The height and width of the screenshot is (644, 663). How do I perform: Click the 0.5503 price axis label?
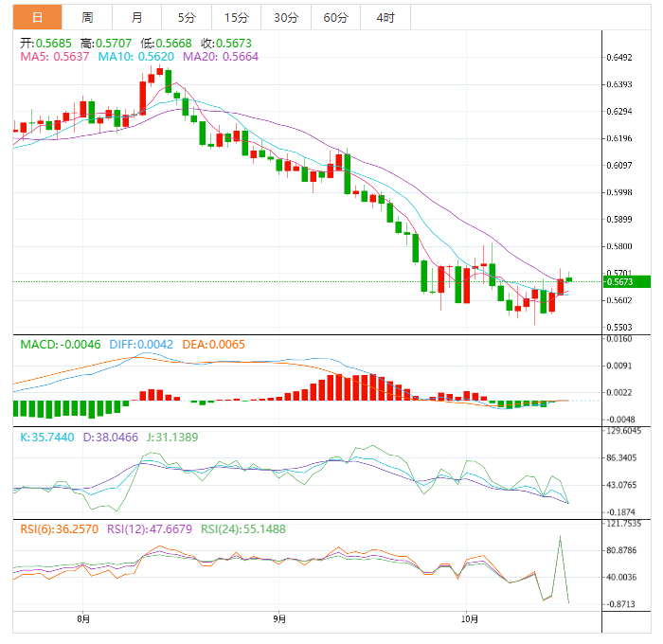(619, 328)
